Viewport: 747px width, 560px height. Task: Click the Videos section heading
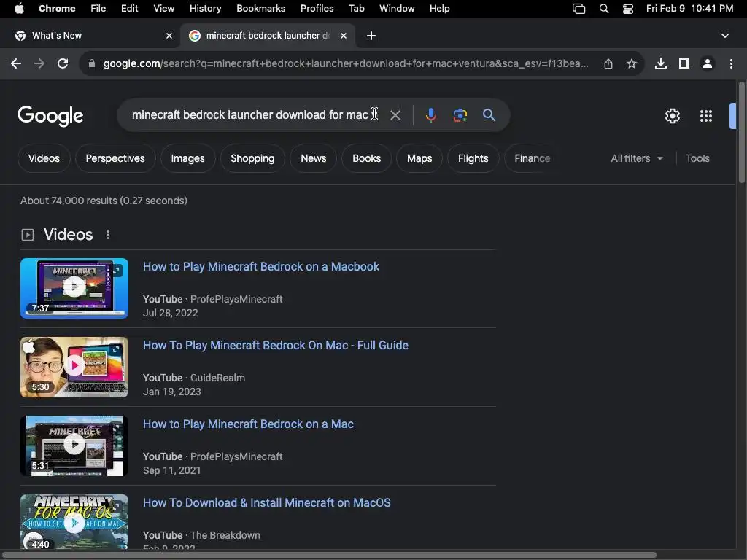coord(68,234)
